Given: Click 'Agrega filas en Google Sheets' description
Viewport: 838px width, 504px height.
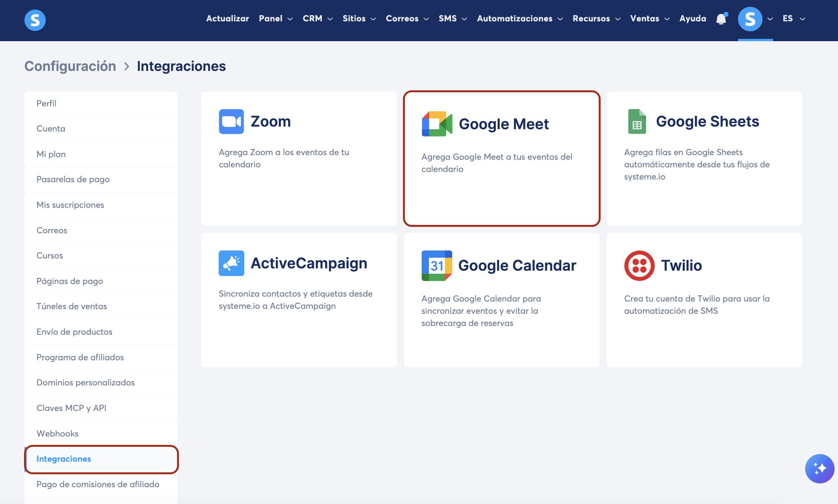Looking at the screenshot, I should coord(697,164).
